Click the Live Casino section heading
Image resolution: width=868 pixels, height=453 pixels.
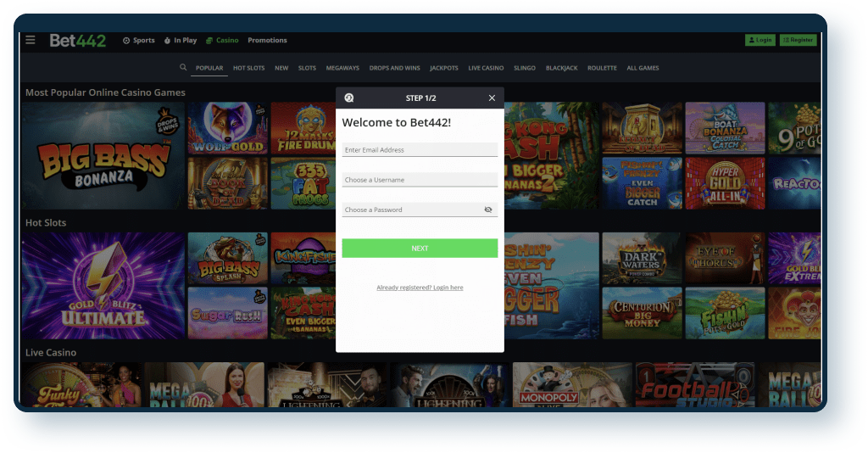(x=51, y=353)
